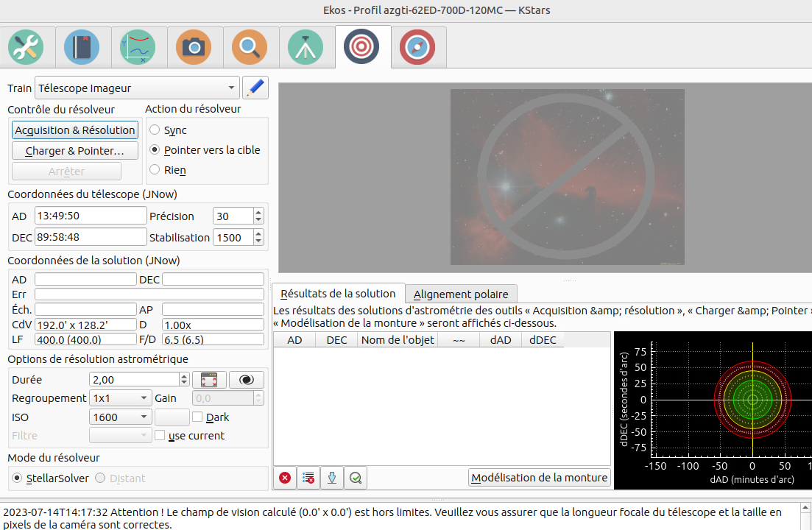The image size is (812, 530).
Task: Click the Stabilisation value field 1500
Action: point(233,238)
